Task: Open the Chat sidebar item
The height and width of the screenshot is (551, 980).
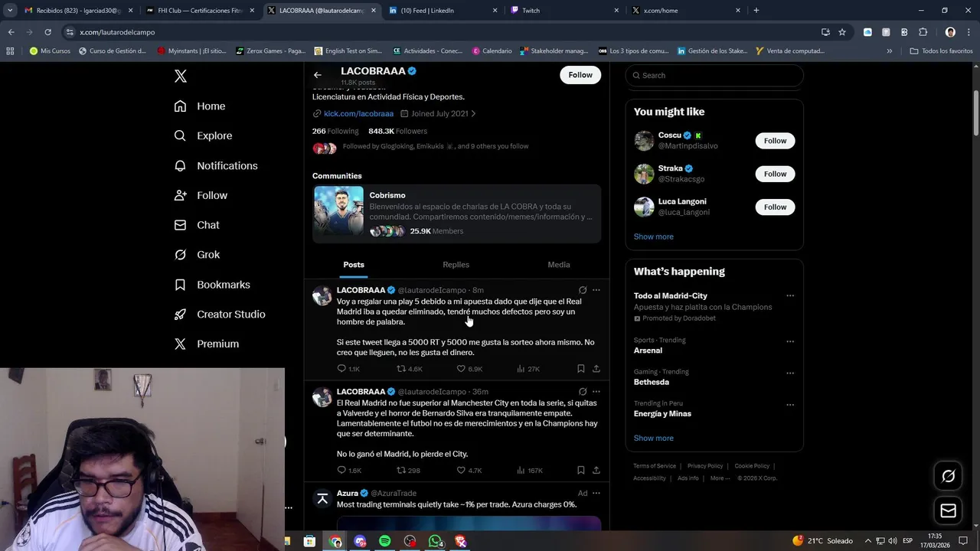Action: (197, 225)
